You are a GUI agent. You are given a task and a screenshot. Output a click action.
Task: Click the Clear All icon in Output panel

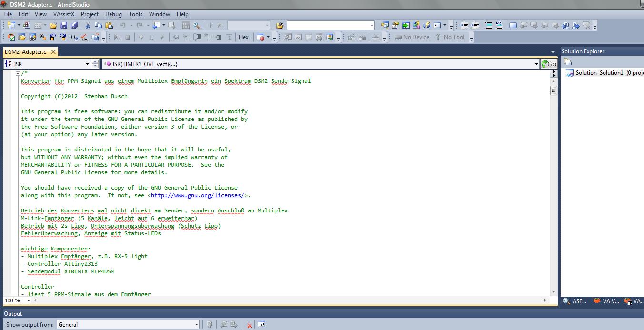point(248,324)
